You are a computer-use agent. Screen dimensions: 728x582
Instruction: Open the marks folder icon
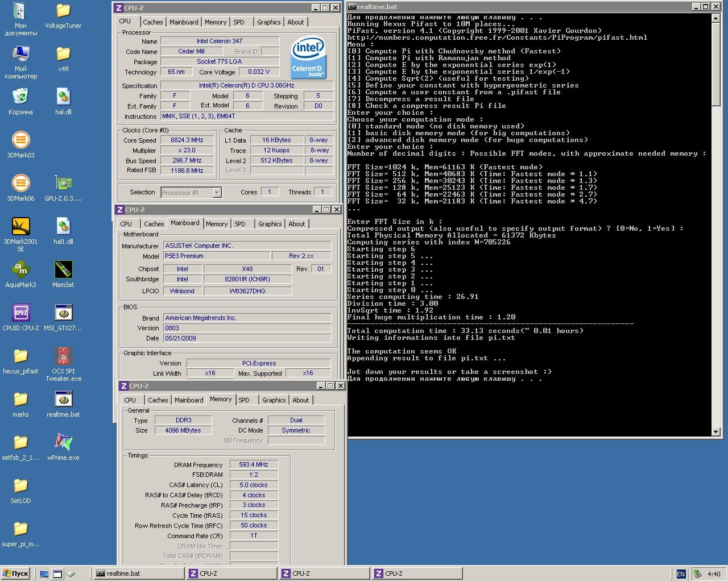20,404
